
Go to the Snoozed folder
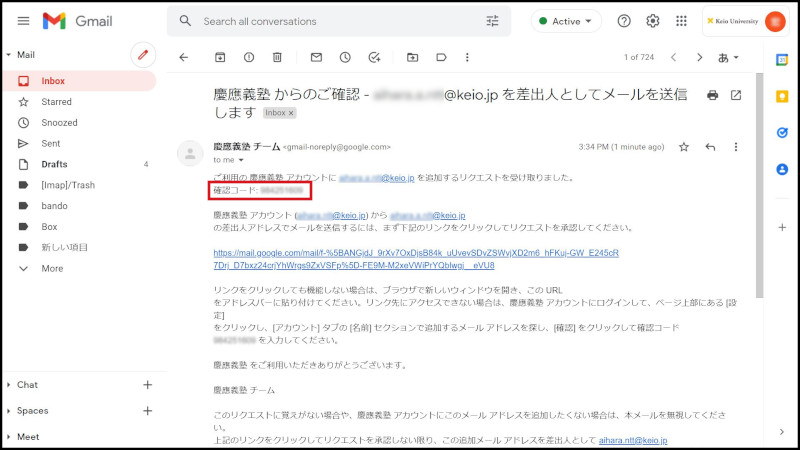point(59,123)
